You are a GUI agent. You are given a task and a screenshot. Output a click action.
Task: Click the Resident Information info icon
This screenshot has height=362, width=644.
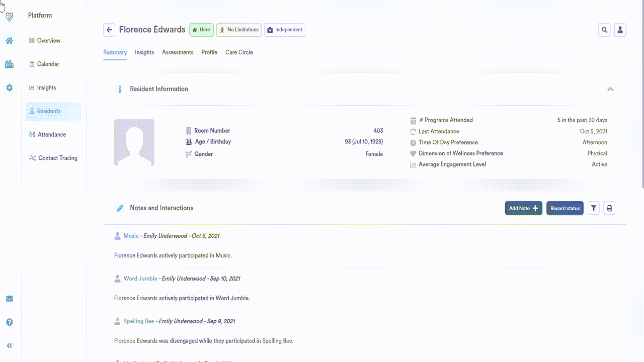(x=120, y=89)
